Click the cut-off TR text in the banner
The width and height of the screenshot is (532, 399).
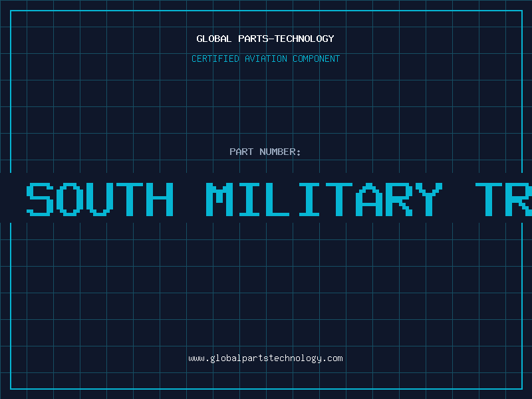pyautogui.click(x=503, y=199)
